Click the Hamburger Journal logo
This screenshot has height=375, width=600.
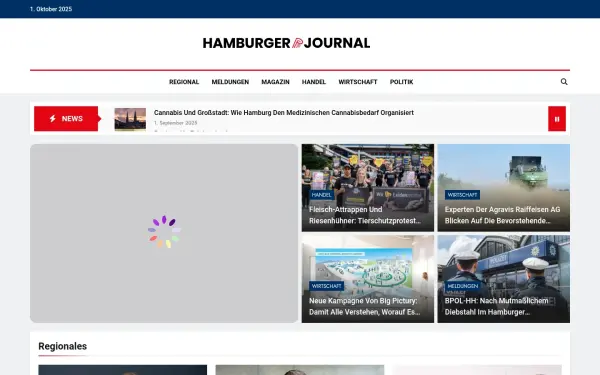coord(286,43)
